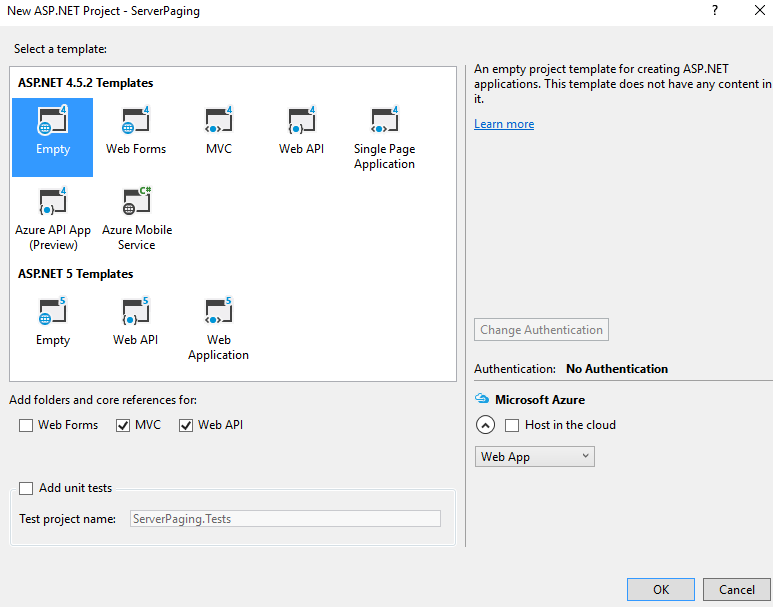
Task: Collapse the Microsoft Azure section chevron
Action: [485, 425]
